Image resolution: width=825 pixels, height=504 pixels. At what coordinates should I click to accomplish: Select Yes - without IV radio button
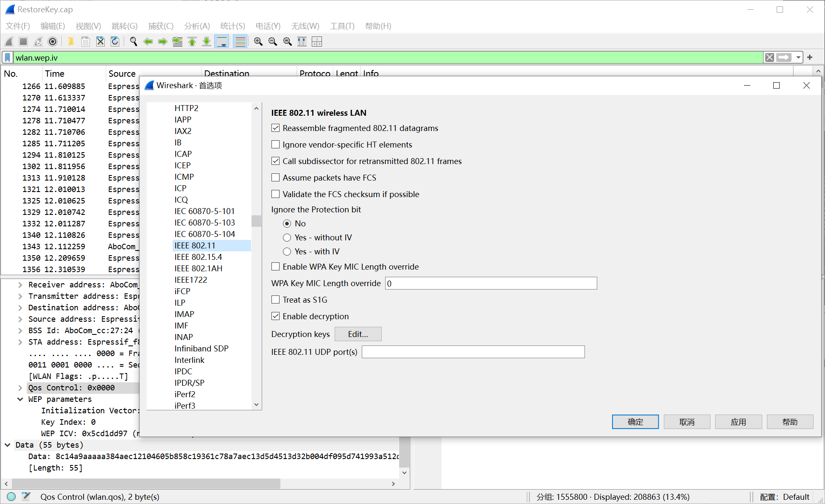pos(287,237)
